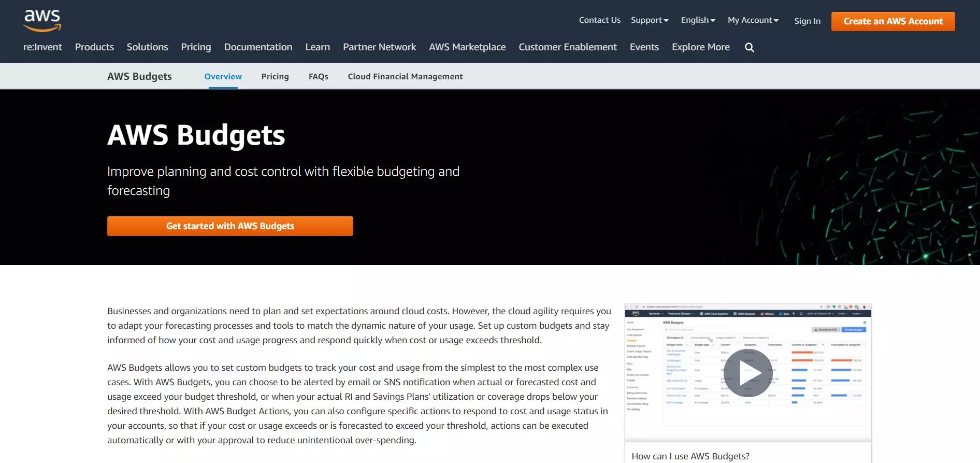980x463 pixels.
Task: Play the AWS Budgets video
Action: [748, 373]
